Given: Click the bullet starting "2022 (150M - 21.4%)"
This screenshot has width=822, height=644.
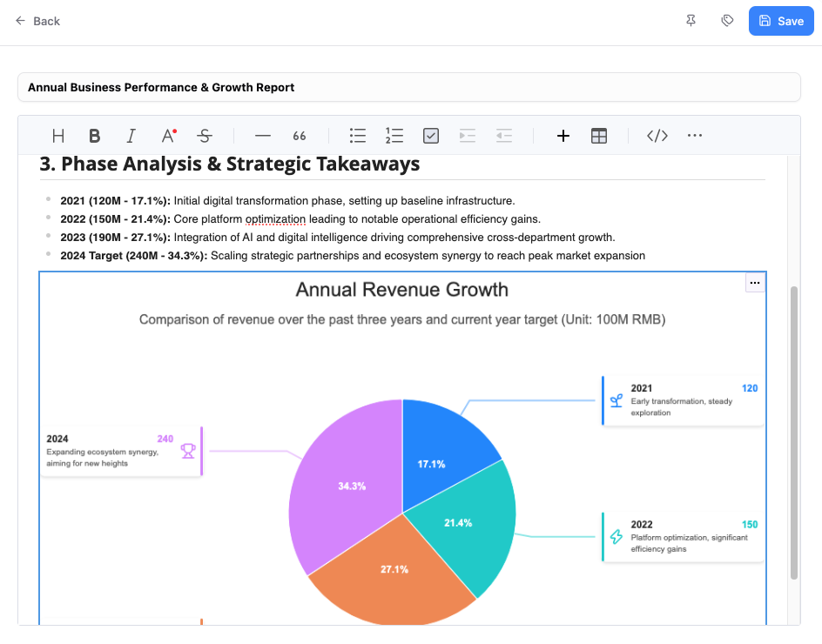Looking at the screenshot, I should click(300, 219).
